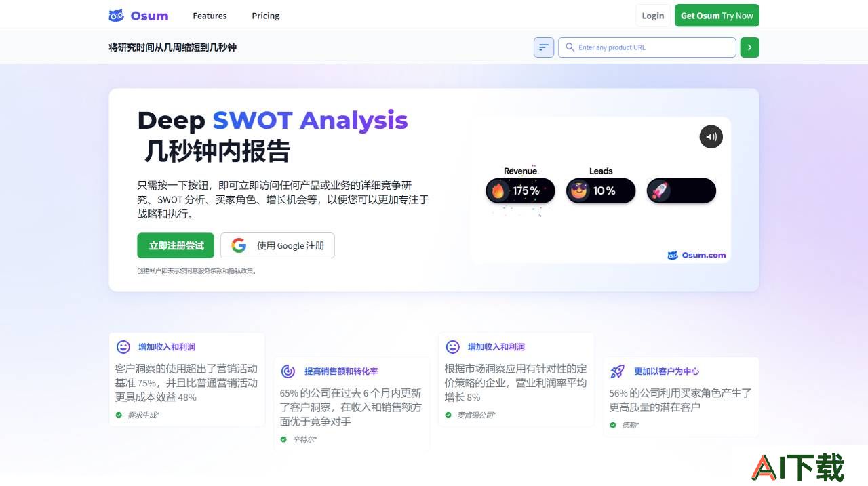Image resolution: width=868 pixels, height=486 pixels.
Task: Click the 提高销售额和转化率 heading
Action: click(341, 371)
